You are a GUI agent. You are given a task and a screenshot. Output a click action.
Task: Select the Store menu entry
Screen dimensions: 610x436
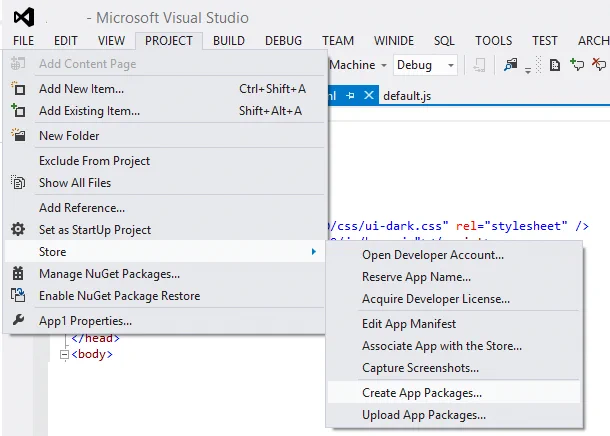coord(165,252)
